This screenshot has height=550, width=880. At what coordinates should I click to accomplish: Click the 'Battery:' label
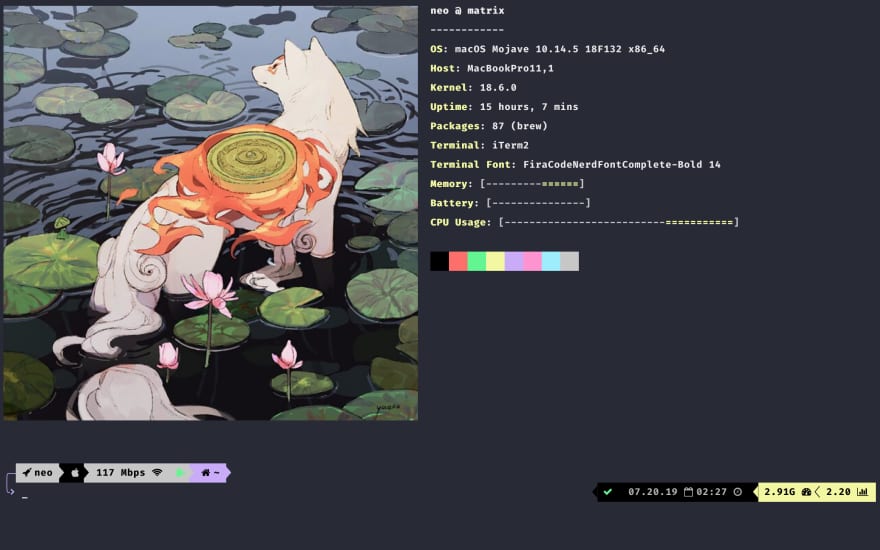click(x=455, y=203)
